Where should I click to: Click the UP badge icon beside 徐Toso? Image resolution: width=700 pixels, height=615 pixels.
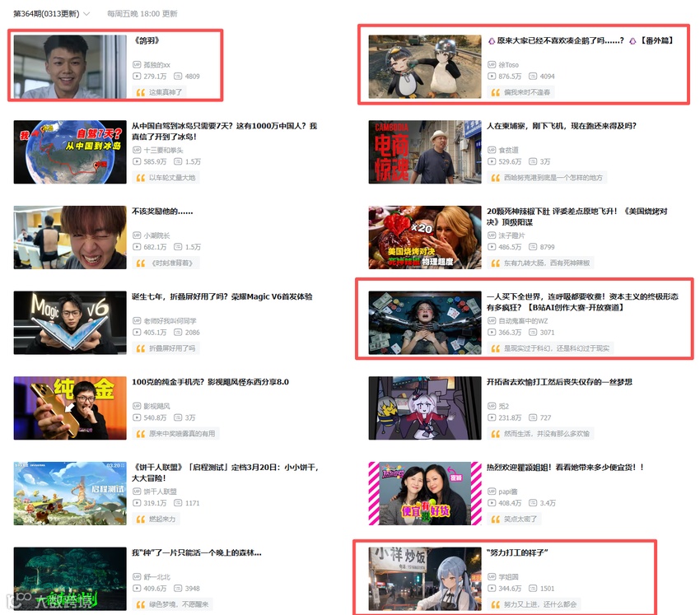pyautogui.click(x=492, y=65)
